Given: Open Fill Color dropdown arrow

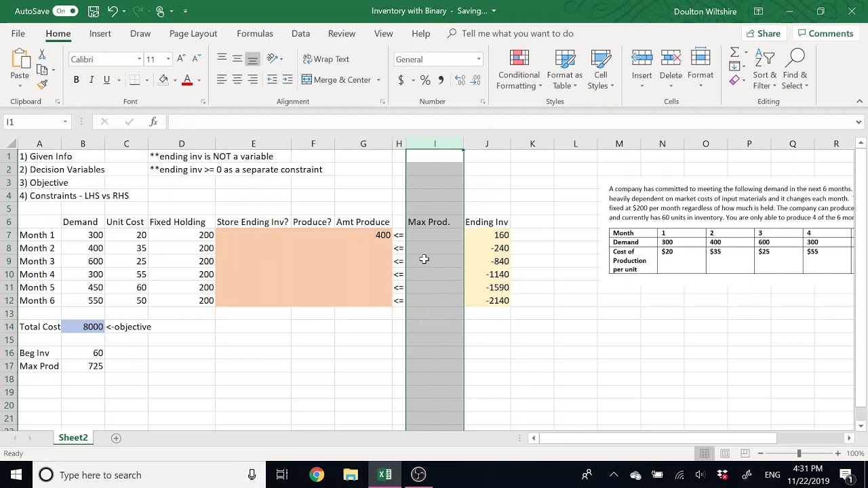Looking at the screenshot, I should click(175, 81).
